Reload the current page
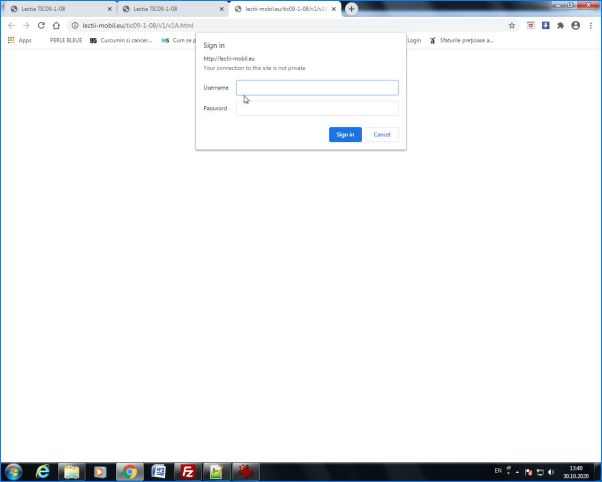The image size is (602, 482). coord(41,25)
